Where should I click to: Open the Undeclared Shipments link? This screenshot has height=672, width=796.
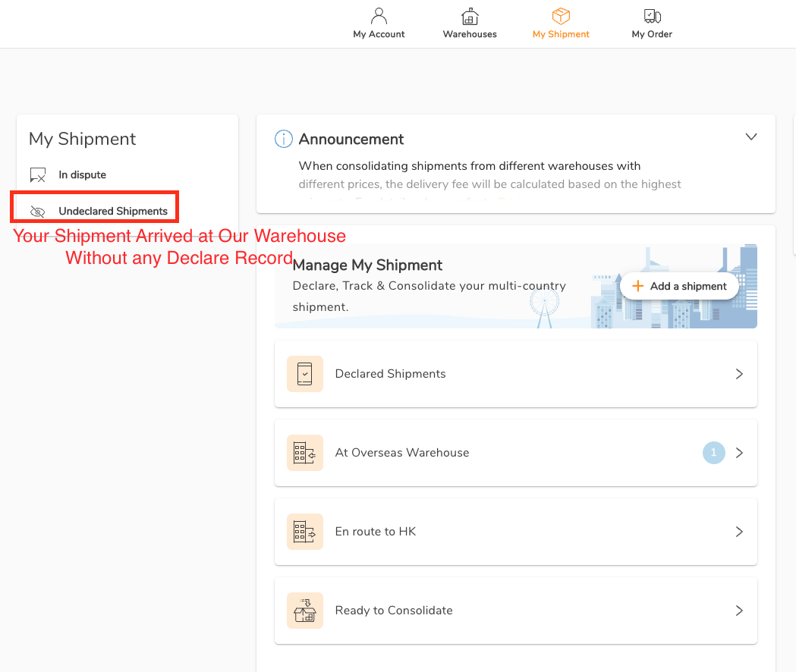pos(113,212)
